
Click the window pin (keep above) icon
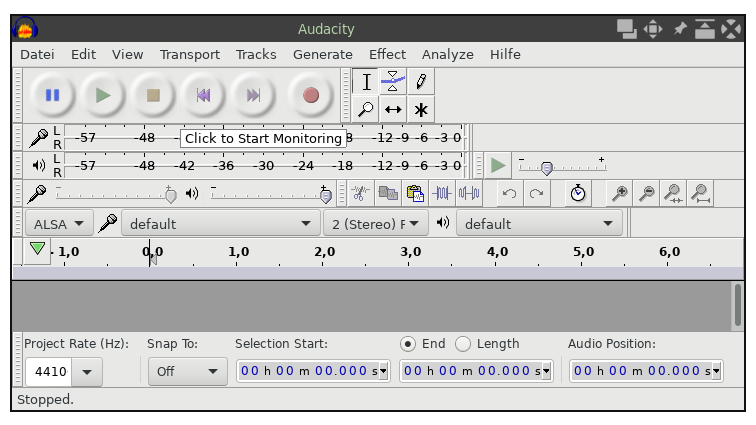pos(679,28)
